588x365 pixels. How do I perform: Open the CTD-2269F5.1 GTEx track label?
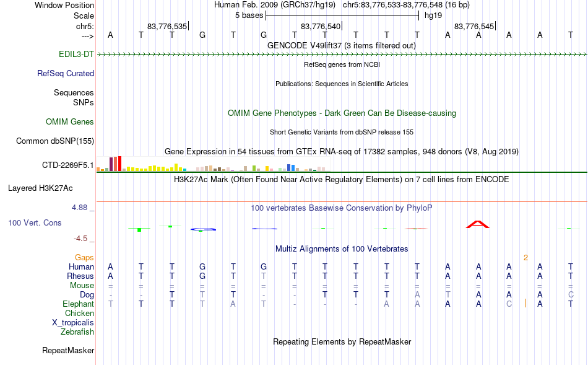click(68, 165)
